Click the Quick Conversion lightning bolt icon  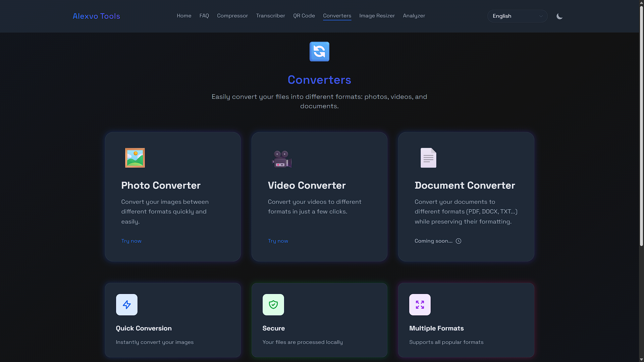coord(126,304)
